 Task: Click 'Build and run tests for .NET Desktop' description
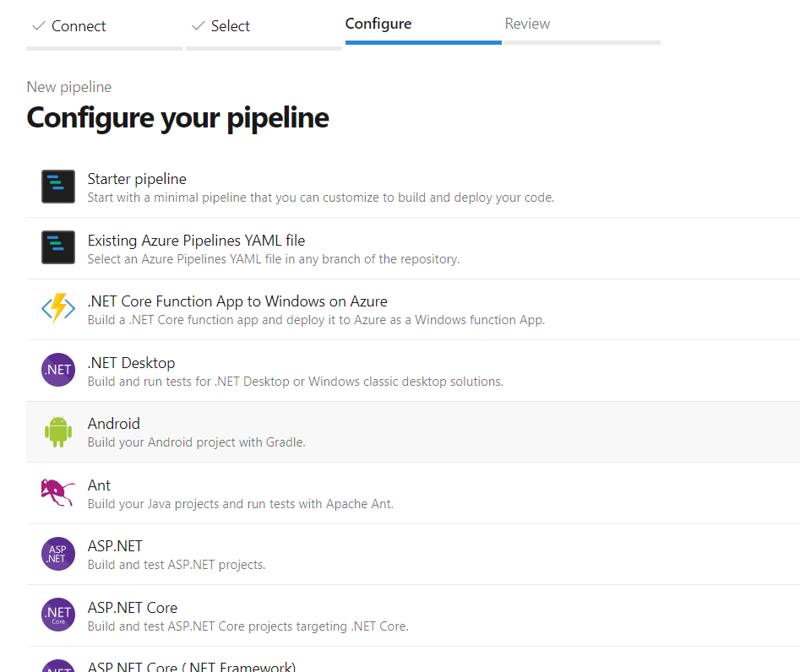295,382
